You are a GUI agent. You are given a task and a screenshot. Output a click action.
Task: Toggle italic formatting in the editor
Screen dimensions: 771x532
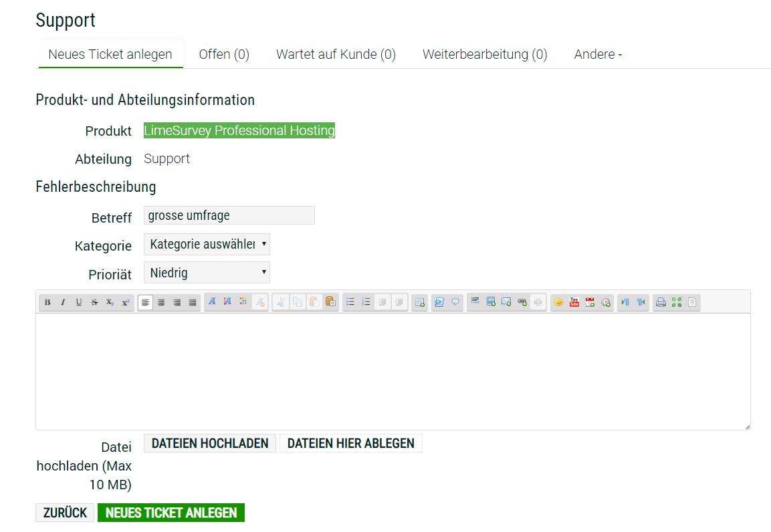pos(63,303)
